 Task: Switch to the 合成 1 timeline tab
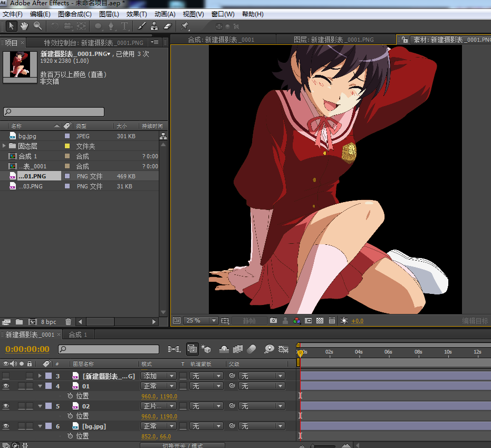pyautogui.click(x=79, y=335)
